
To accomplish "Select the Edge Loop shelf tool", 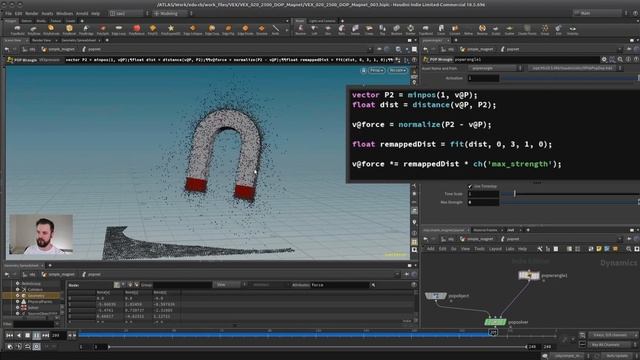I will pyautogui.click(x=119, y=29).
